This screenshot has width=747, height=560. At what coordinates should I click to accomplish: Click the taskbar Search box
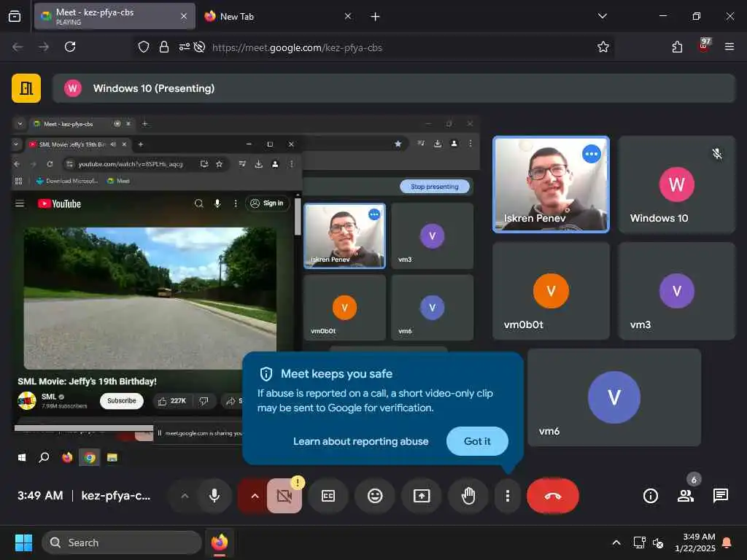(122, 542)
